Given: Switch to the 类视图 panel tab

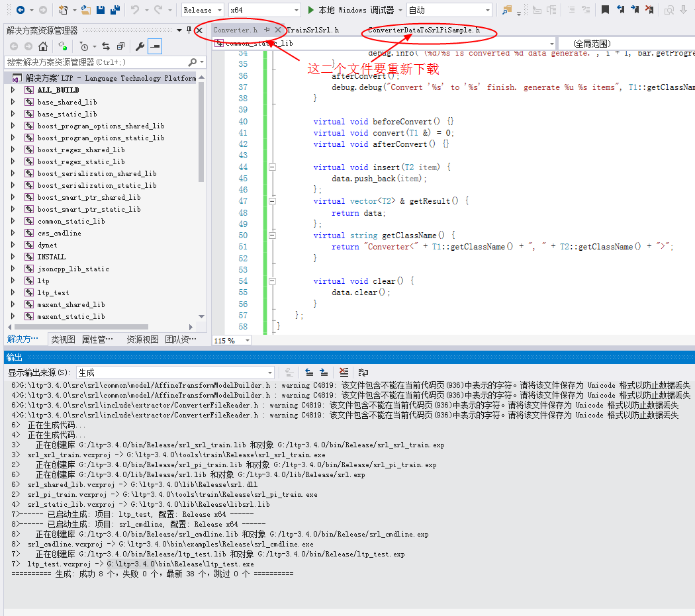Looking at the screenshot, I should (x=62, y=339).
